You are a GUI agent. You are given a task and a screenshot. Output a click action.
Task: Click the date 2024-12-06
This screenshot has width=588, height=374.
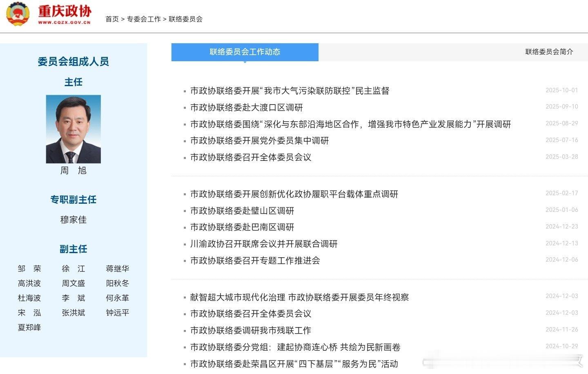pyautogui.click(x=562, y=260)
